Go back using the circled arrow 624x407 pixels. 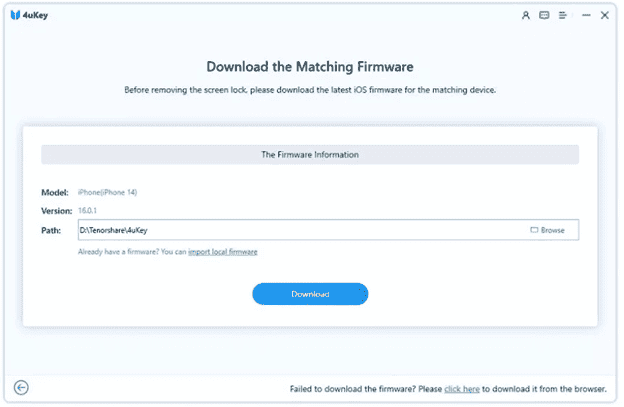(21, 388)
